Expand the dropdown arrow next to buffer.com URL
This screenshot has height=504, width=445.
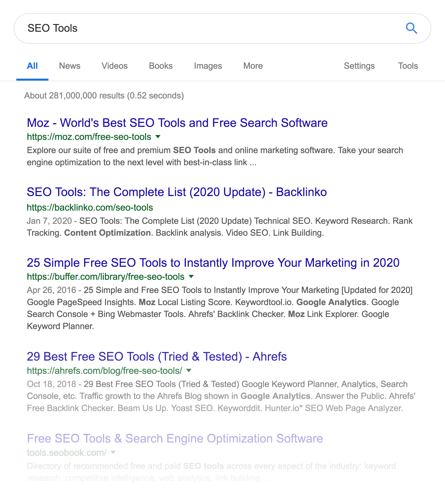coord(191,277)
